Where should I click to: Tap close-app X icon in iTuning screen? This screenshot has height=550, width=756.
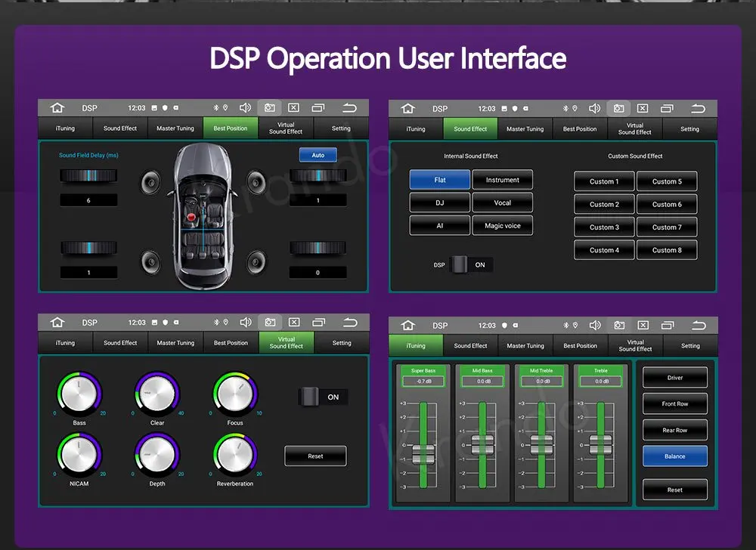(643, 325)
